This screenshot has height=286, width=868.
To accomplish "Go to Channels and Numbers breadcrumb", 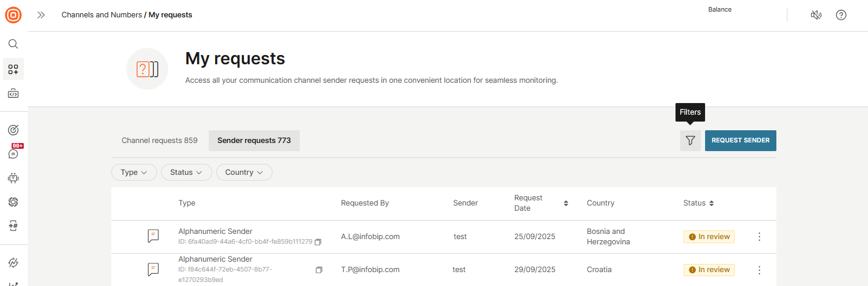I will (101, 15).
